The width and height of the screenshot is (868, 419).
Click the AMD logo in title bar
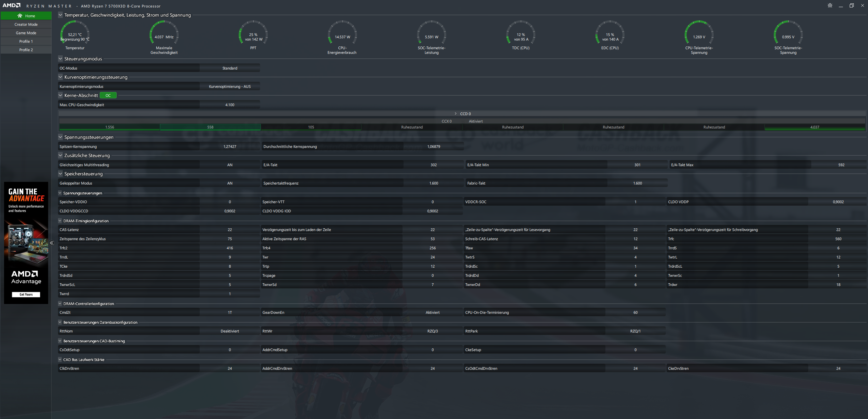(x=12, y=5)
